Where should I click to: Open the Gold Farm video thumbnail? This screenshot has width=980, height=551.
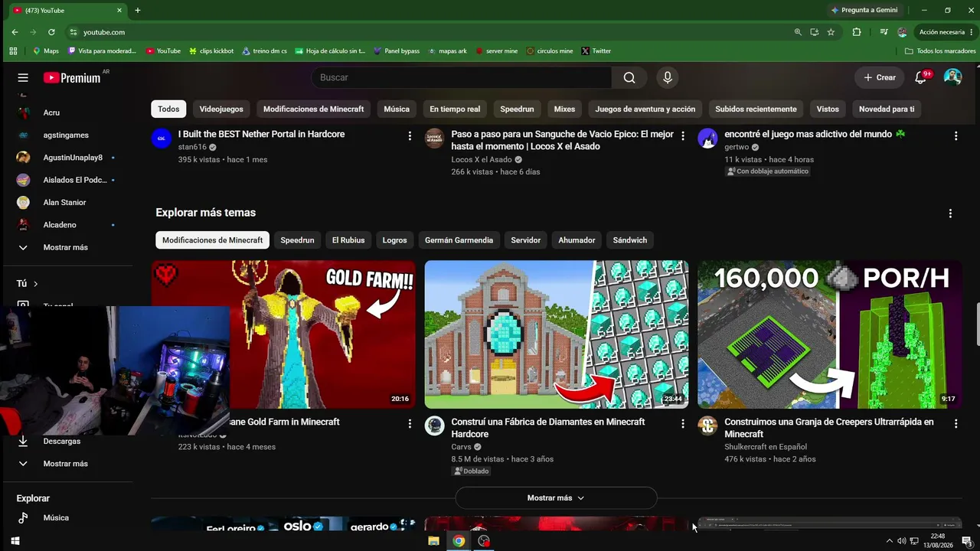point(322,334)
